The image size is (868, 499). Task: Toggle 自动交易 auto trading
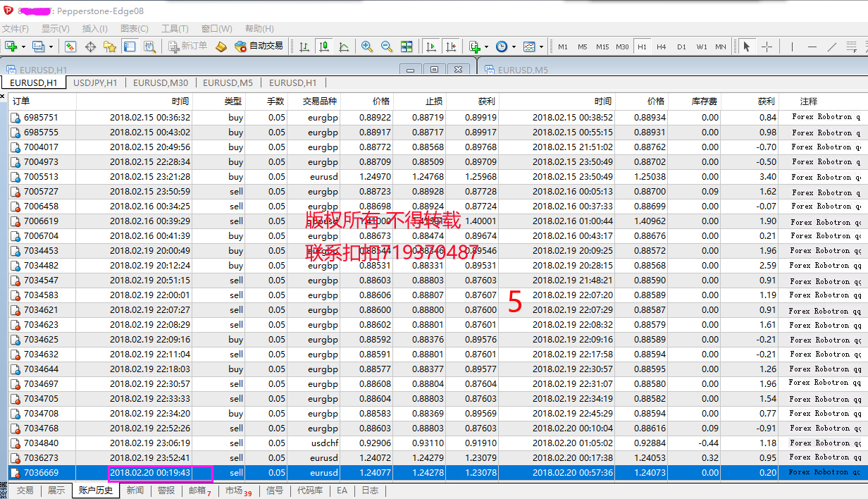(x=259, y=47)
